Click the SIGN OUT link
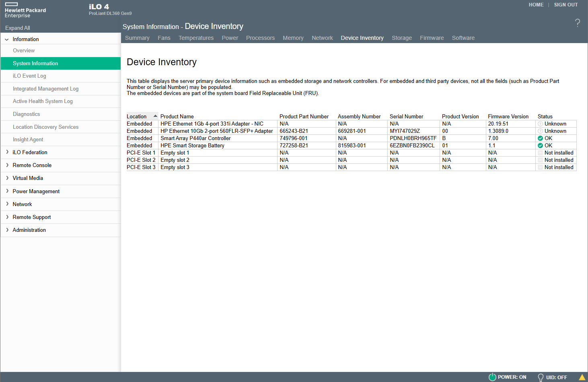 [x=566, y=5]
